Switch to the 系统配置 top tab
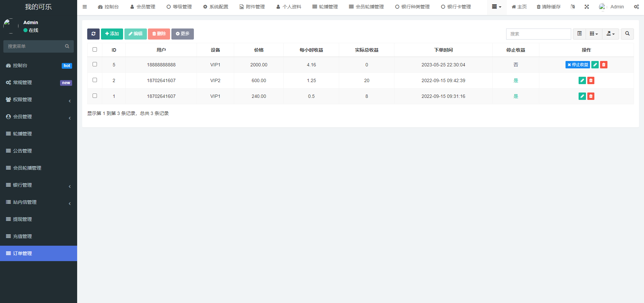 click(x=216, y=7)
